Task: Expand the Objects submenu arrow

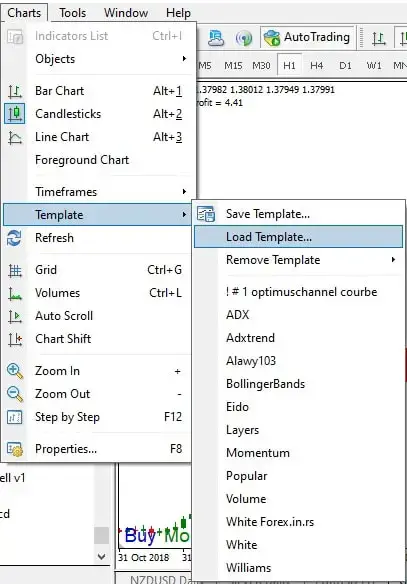Action: pyautogui.click(x=184, y=59)
